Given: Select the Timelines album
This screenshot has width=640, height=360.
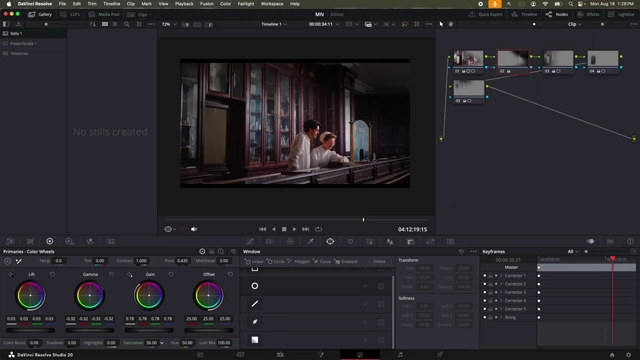Looking at the screenshot, I should 33,53.
